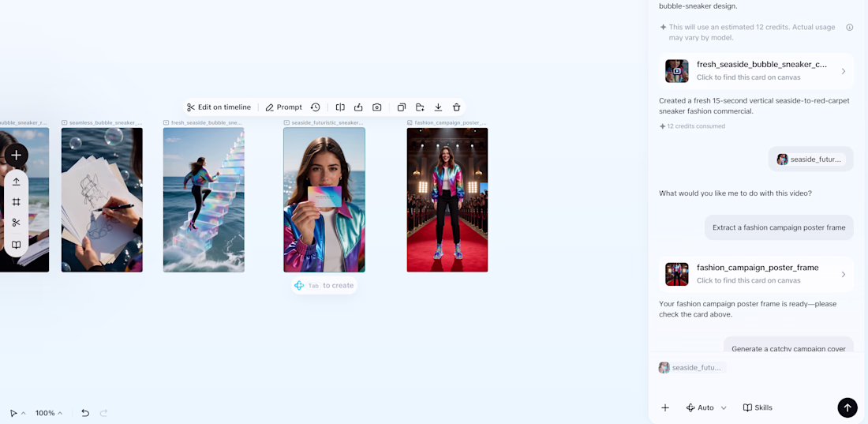Open fashion_campaign_poster_frame card link in chat

click(756, 274)
